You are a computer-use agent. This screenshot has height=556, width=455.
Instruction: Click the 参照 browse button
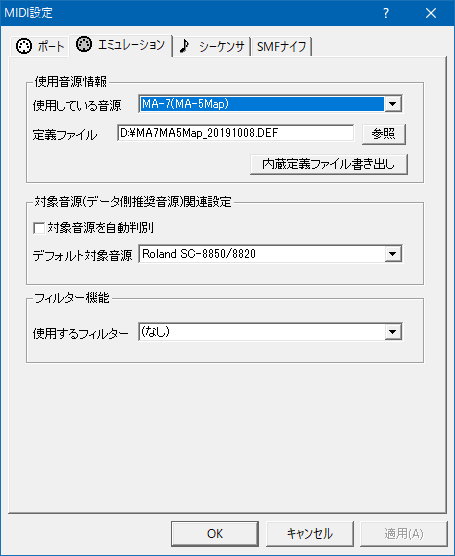pos(384,134)
